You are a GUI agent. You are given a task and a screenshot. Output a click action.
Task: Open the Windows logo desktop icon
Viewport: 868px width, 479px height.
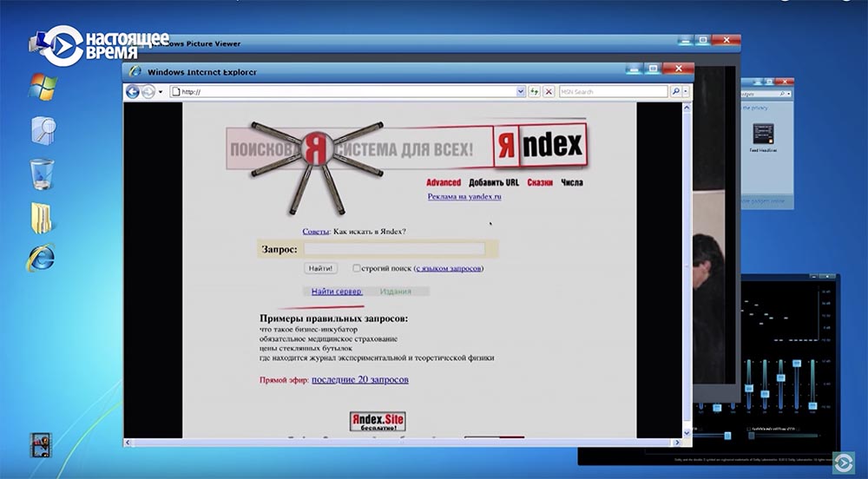(x=43, y=86)
